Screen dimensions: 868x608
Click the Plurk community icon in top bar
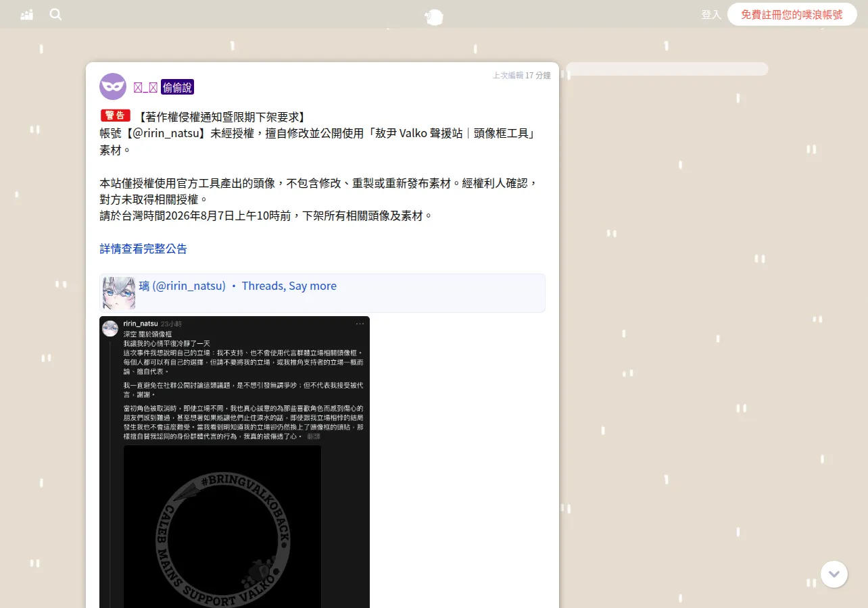click(x=27, y=14)
